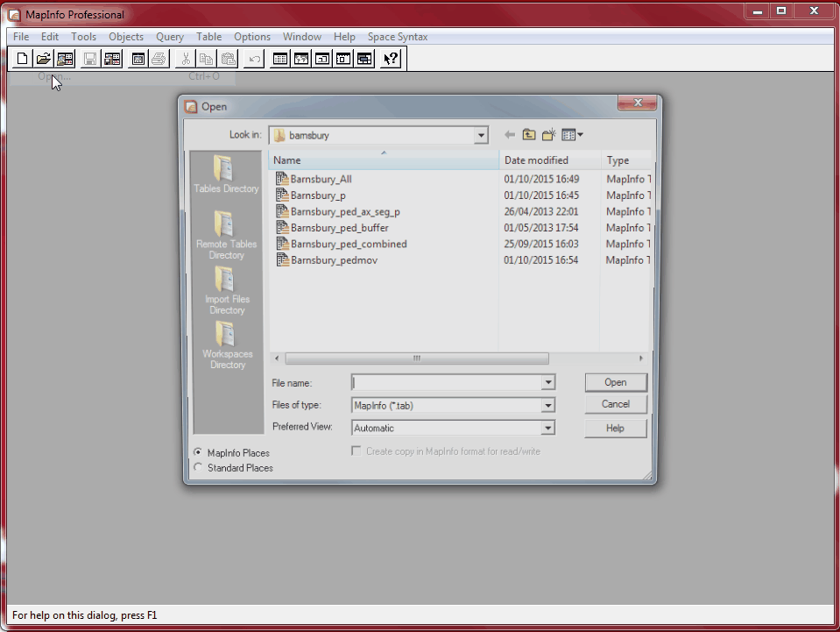Open the Help menu in the menu bar
The width and height of the screenshot is (840, 632).
tap(344, 37)
